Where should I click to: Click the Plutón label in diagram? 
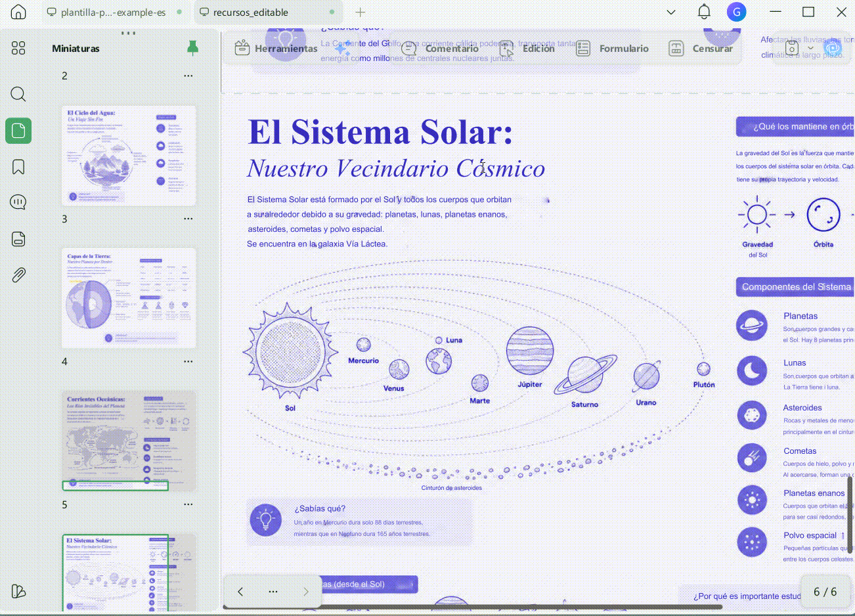[704, 384]
